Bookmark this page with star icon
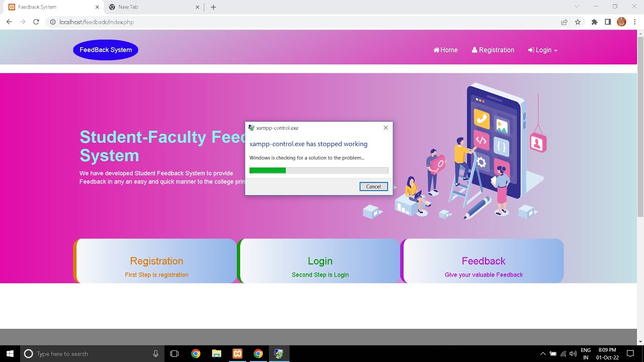Image resolution: width=644 pixels, height=362 pixels. point(578,22)
